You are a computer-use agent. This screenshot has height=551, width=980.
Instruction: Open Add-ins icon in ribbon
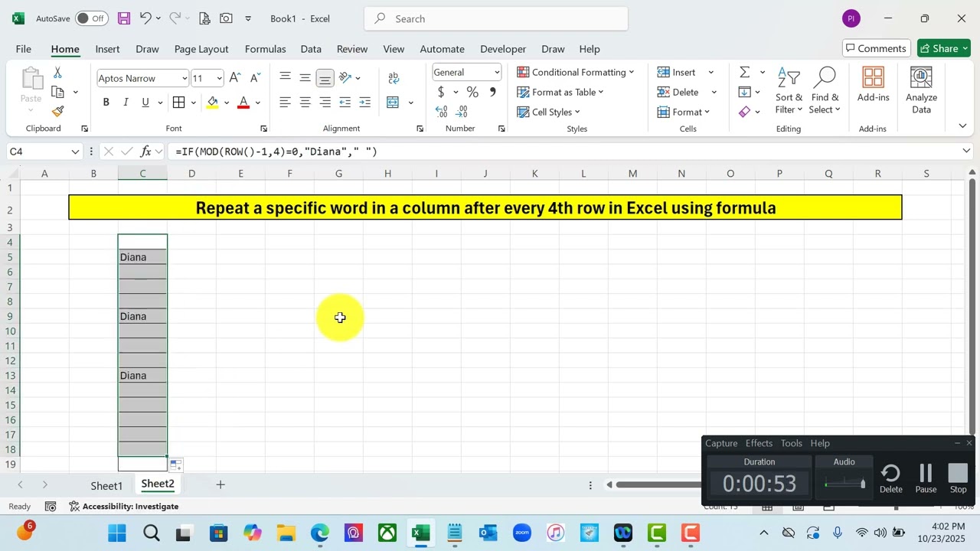[x=874, y=84]
